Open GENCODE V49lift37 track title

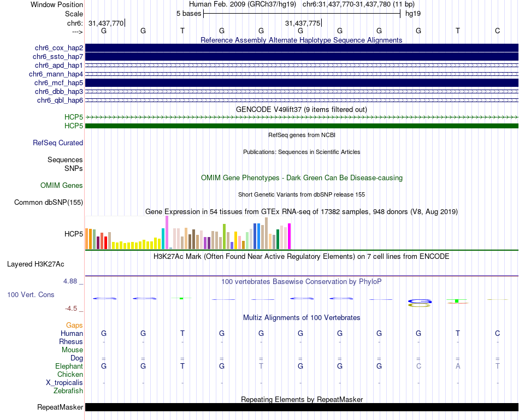pos(301,110)
